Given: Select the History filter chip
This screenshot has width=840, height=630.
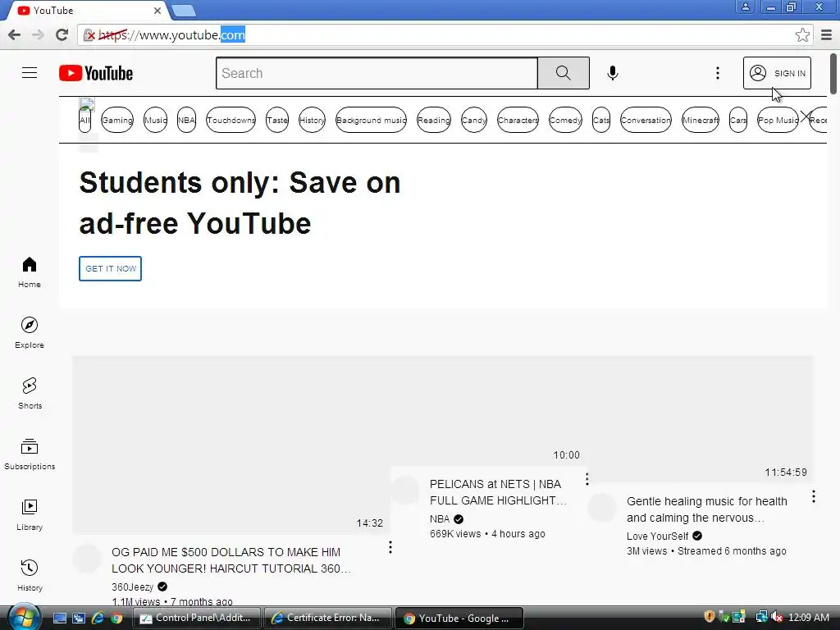Looking at the screenshot, I should point(312,120).
